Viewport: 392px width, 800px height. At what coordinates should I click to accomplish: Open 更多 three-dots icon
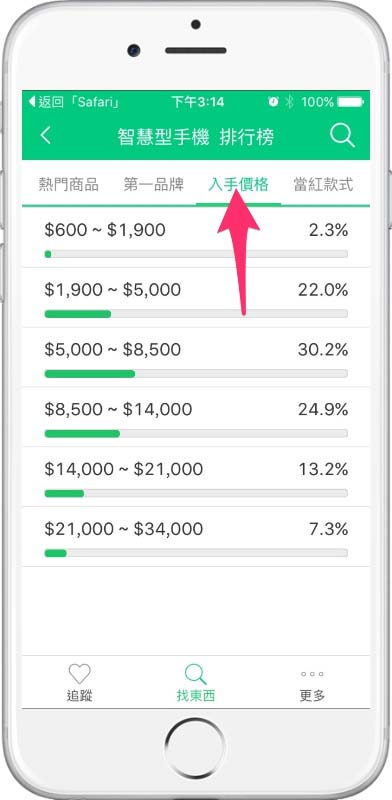pos(312,674)
